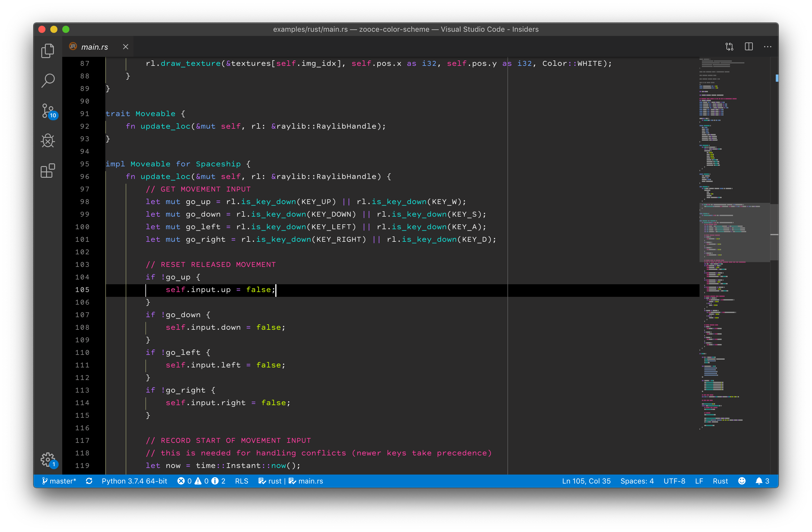Open the Manage gear settings menu

tap(48, 459)
